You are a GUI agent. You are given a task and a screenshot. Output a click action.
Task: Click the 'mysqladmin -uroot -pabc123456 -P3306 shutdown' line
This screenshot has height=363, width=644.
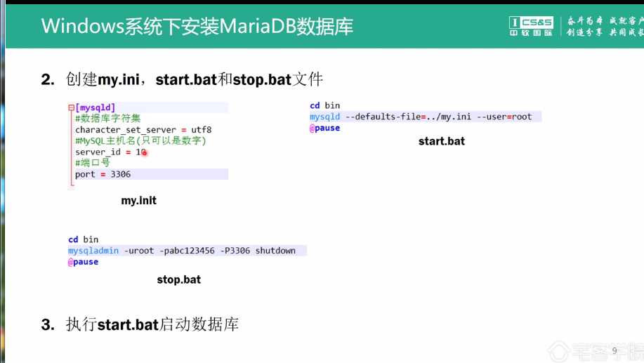tap(182, 251)
